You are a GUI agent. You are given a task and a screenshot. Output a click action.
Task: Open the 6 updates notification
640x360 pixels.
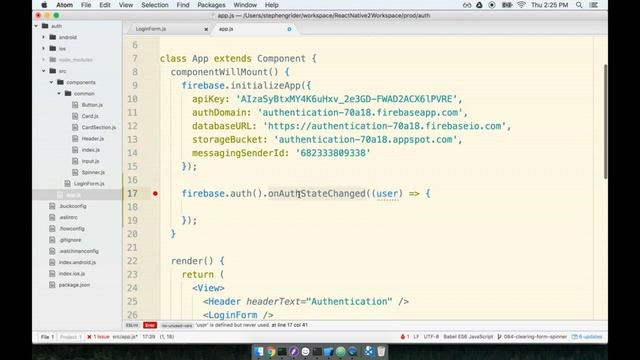click(x=587, y=337)
